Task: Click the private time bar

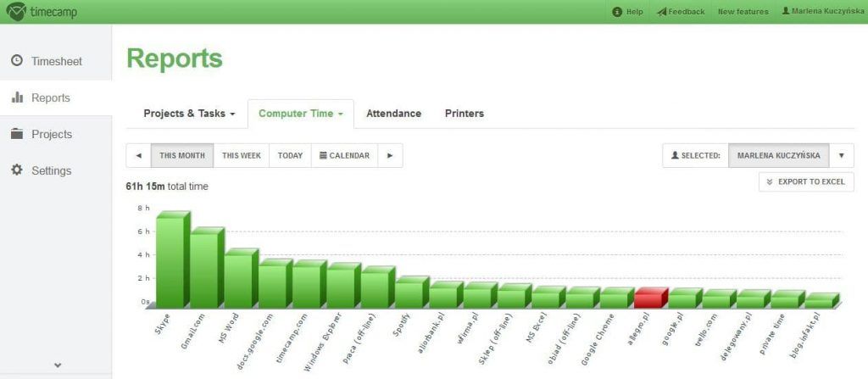Action: pyautogui.click(x=787, y=299)
